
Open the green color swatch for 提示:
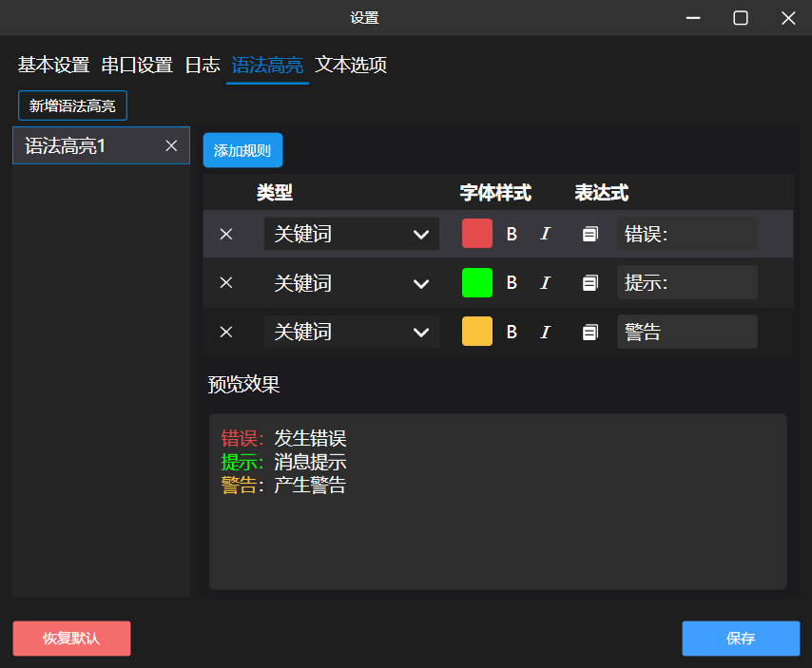pos(477,282)
